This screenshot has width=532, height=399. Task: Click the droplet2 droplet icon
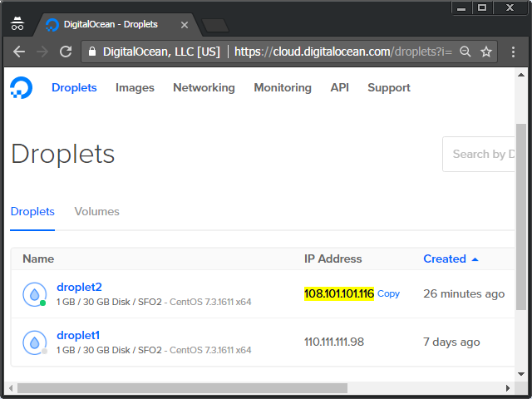click(34, 293)
